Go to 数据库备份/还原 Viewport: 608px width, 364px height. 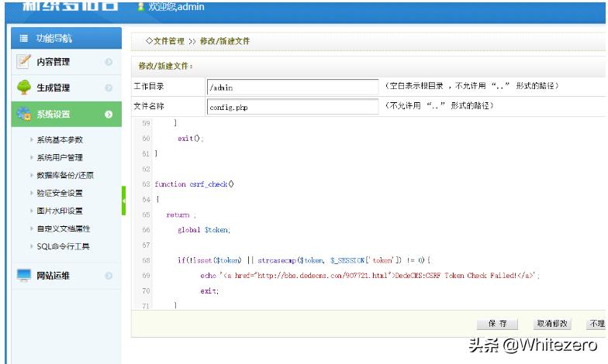pos(65,176)
